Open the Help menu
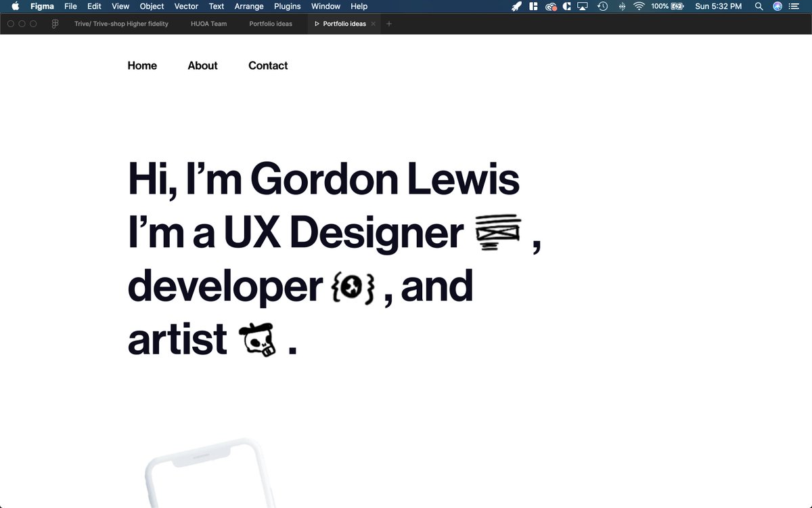Image resolution: width=812 pixels, height=508 pixels. pyautogui.click(x=359, y=6)
